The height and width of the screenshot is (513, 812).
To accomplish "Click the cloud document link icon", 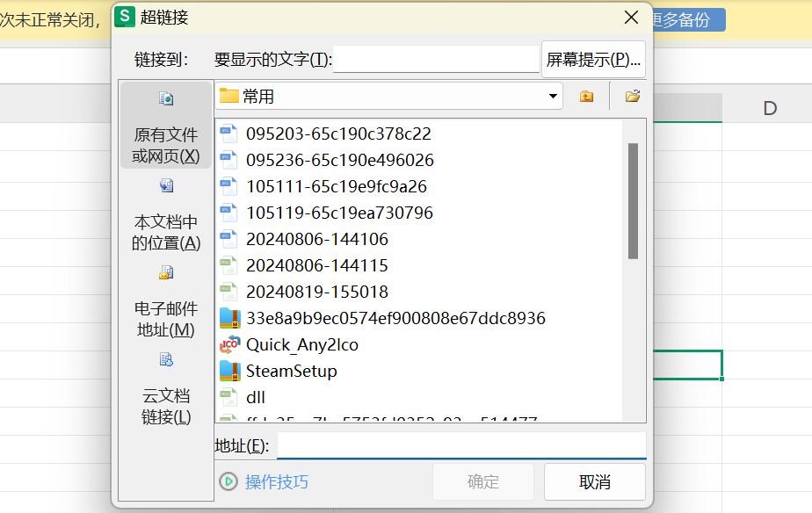I will coord(166,359).
